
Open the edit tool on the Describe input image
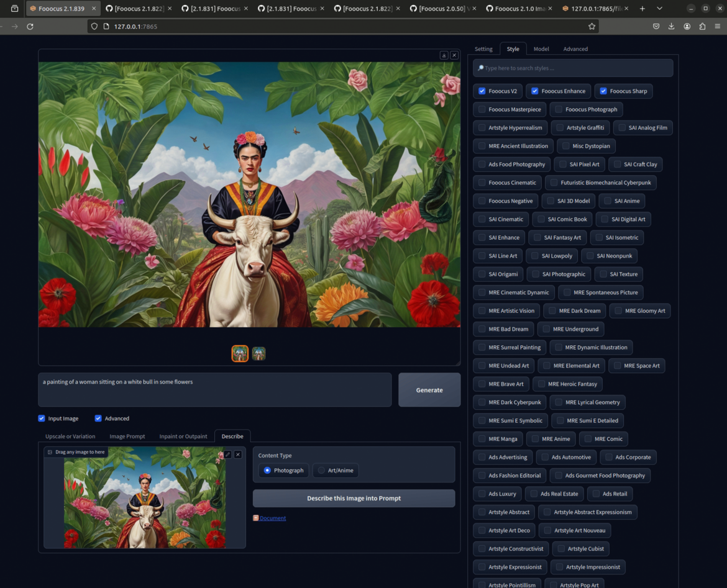pyautogui.click(x=227, y=455)
